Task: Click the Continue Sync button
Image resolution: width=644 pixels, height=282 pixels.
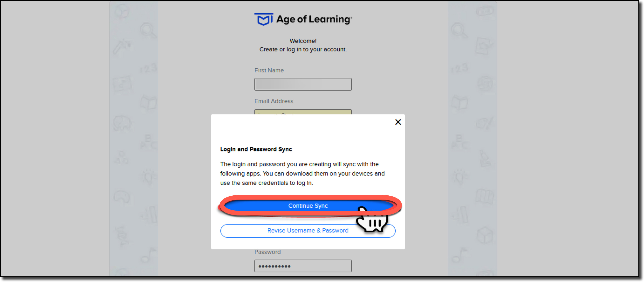Action: click(308, 206)
